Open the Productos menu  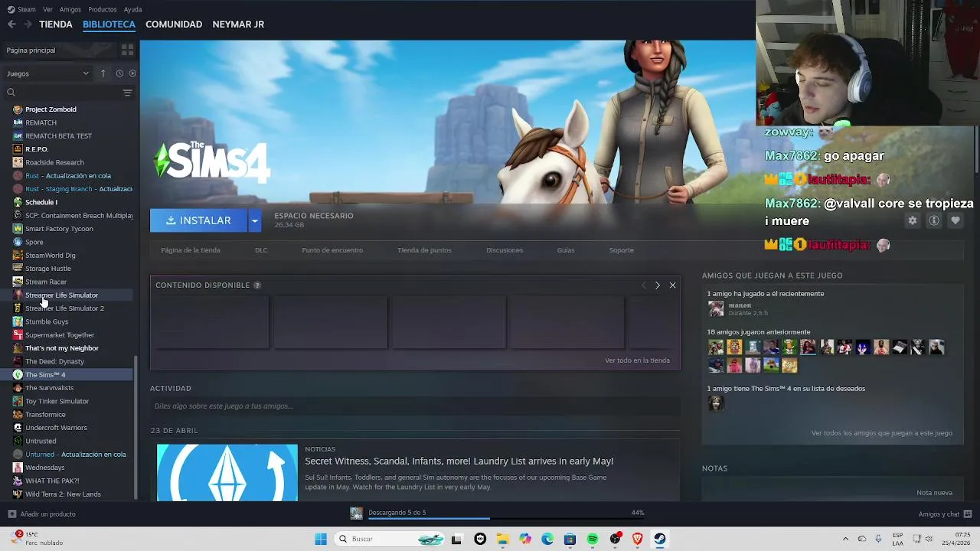[x=103, y=9]
